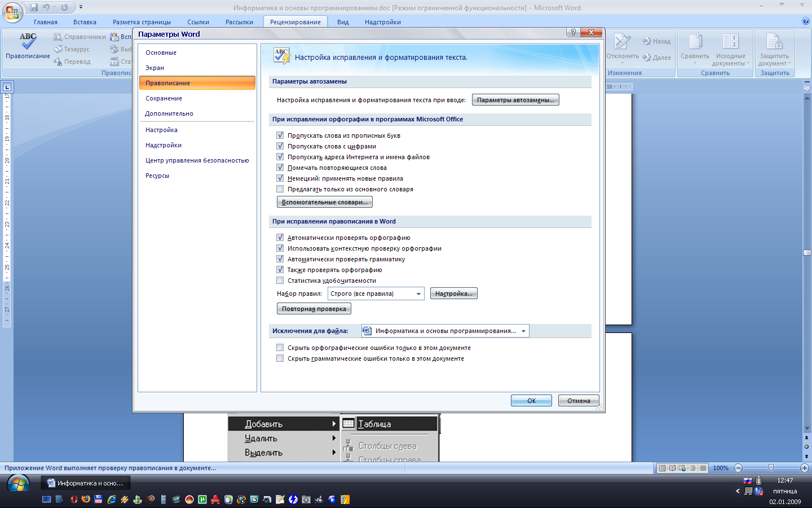Image resolution: width=812 pixels, height=508 pixels.
Task: Click the zoom out minus button
Action: 738,468
